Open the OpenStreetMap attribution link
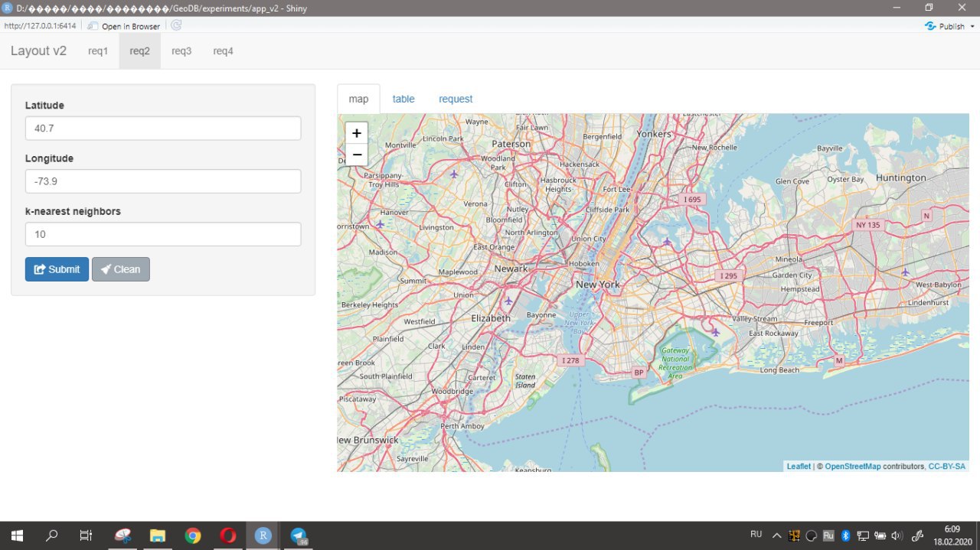The height and width of the screenshot is (550, 980). click(853, 467)
